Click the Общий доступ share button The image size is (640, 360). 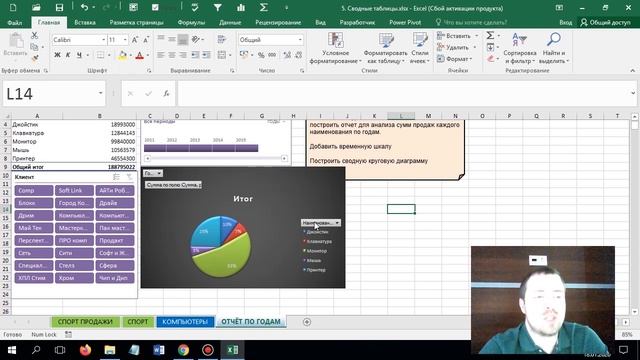[x=606, y=22]
